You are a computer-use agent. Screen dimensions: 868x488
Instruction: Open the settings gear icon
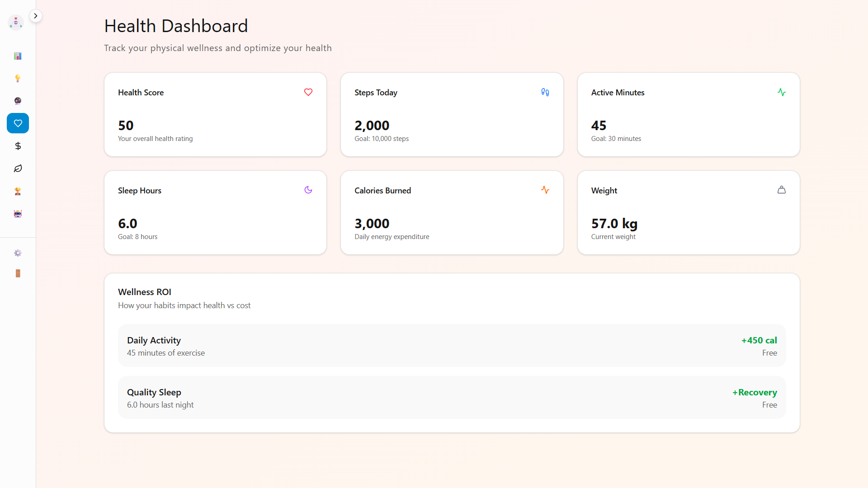(18, 253)
